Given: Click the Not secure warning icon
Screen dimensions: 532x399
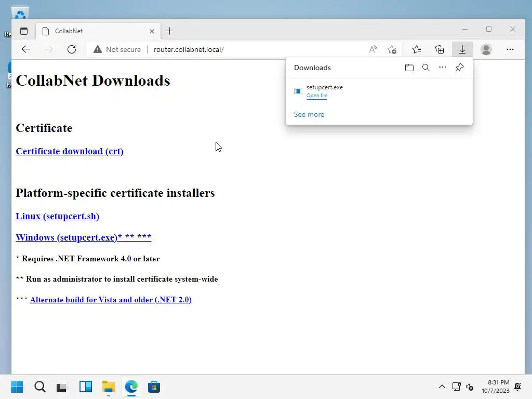Looking at the screenshot, I should [x=97, y=49].
